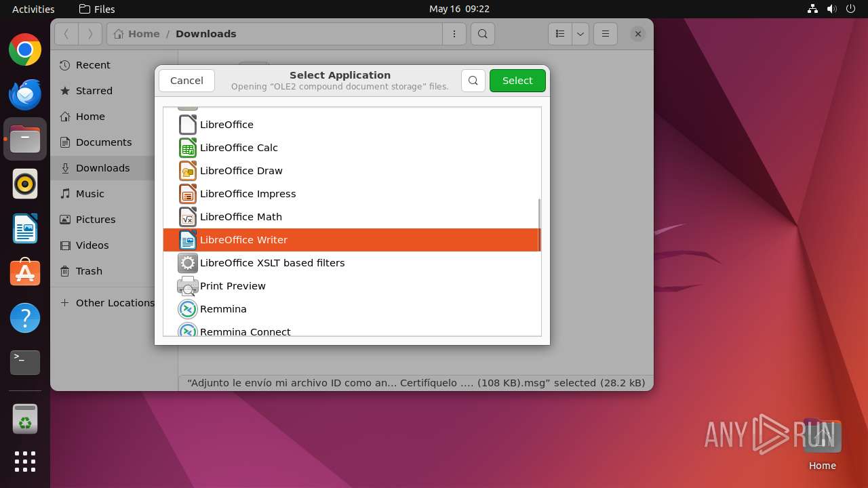Go to Downloads in the sidebar

[102, 168]
